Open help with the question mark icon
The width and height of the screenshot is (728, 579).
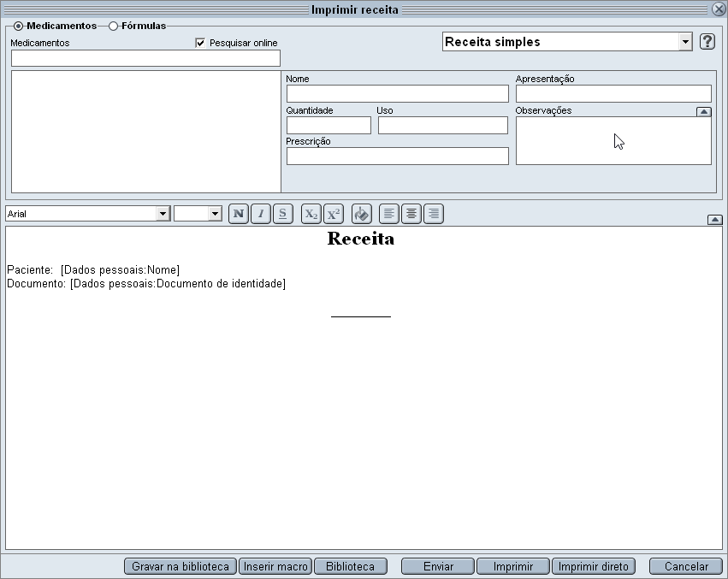pos(707,42)
